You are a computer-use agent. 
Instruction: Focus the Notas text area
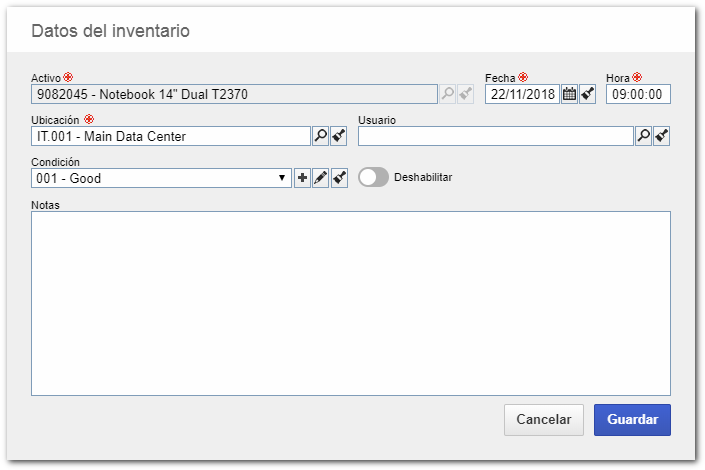(351, 304)
